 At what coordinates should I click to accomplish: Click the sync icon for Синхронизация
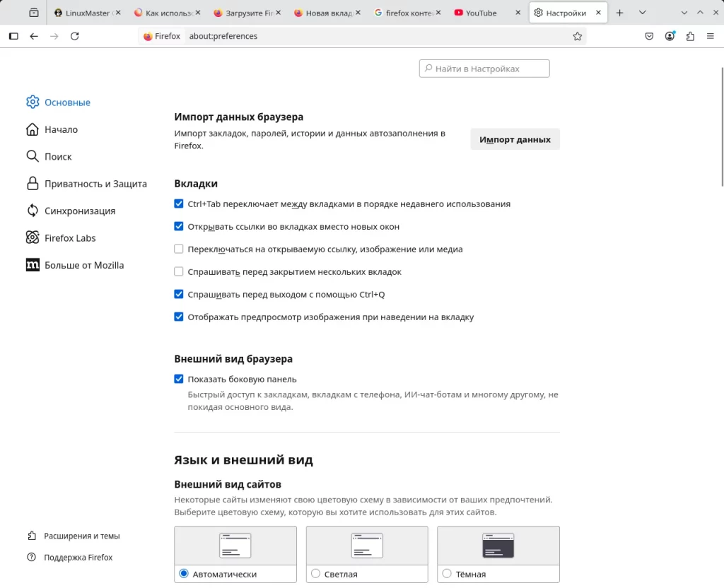33,211
